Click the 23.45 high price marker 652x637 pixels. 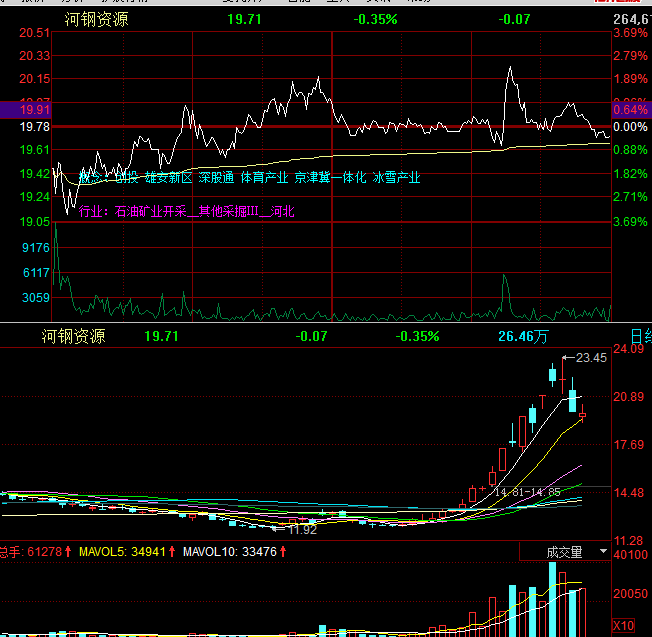pyautogui.click(x=591, y=358)
